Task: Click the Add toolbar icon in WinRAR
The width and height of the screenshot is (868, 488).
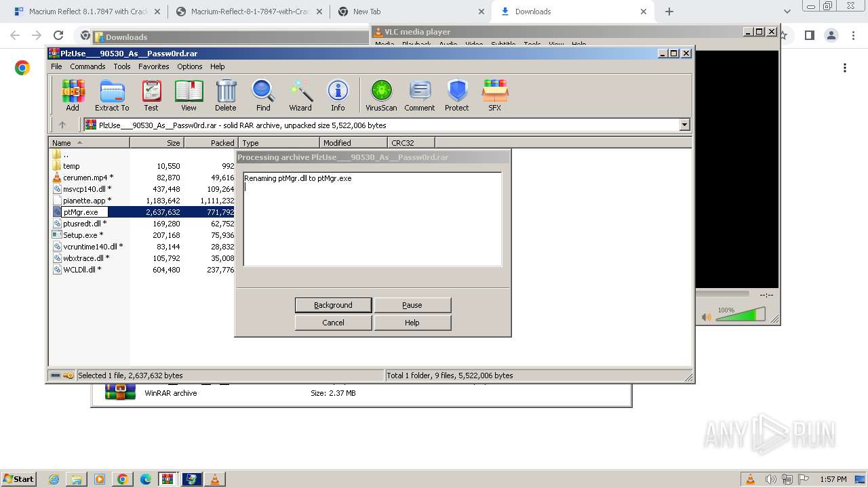Action: click(x=73, y=95)
